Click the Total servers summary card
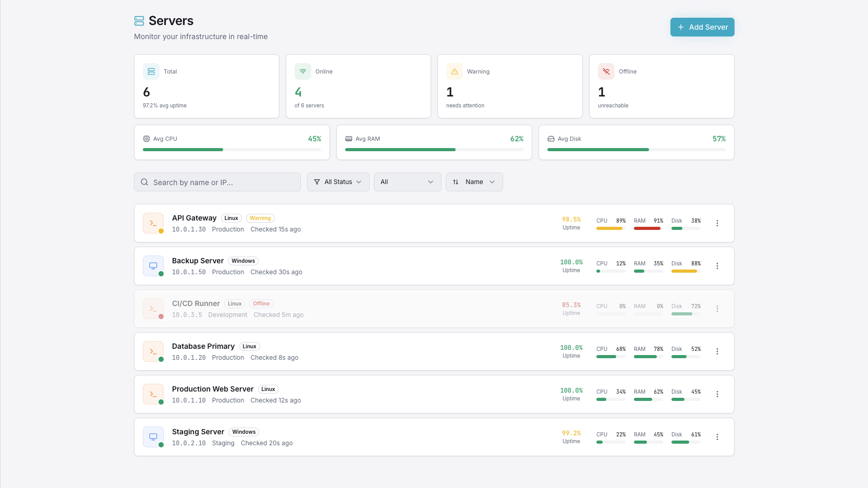 (206, 87)
